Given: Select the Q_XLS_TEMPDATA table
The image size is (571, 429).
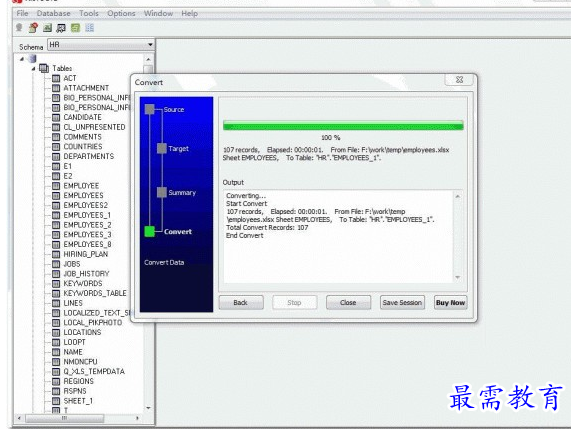Looking at the screenshot, I should [94, 371].
